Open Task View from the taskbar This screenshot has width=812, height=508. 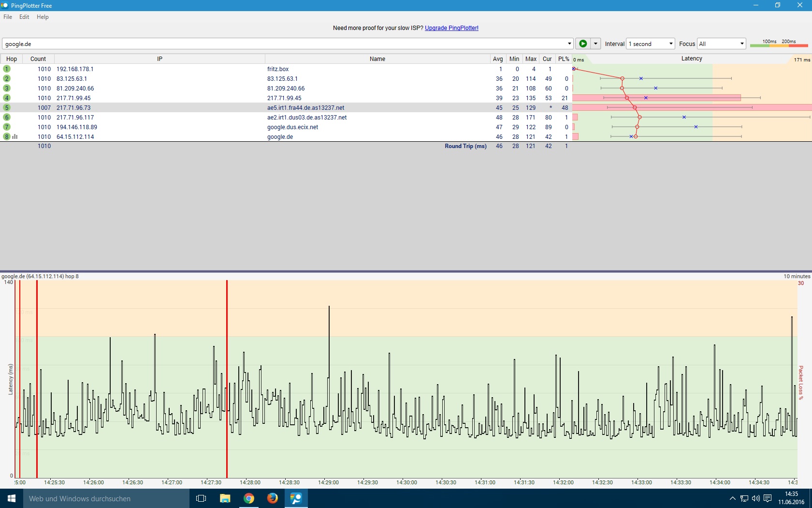click(x=201, y=498)
